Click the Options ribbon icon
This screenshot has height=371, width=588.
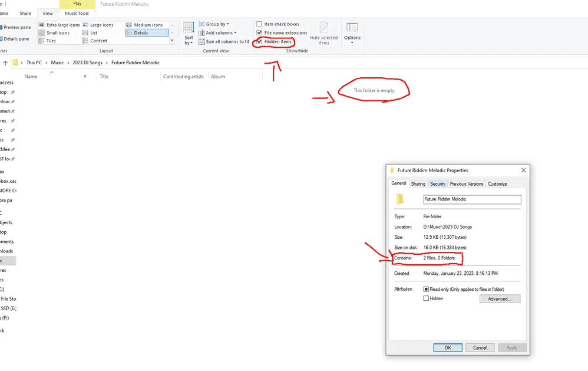352,31
